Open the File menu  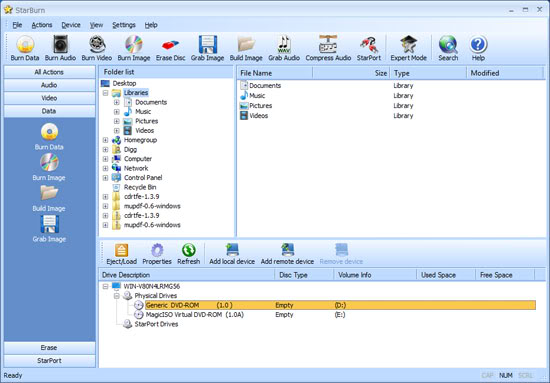(x=17, y=25)
